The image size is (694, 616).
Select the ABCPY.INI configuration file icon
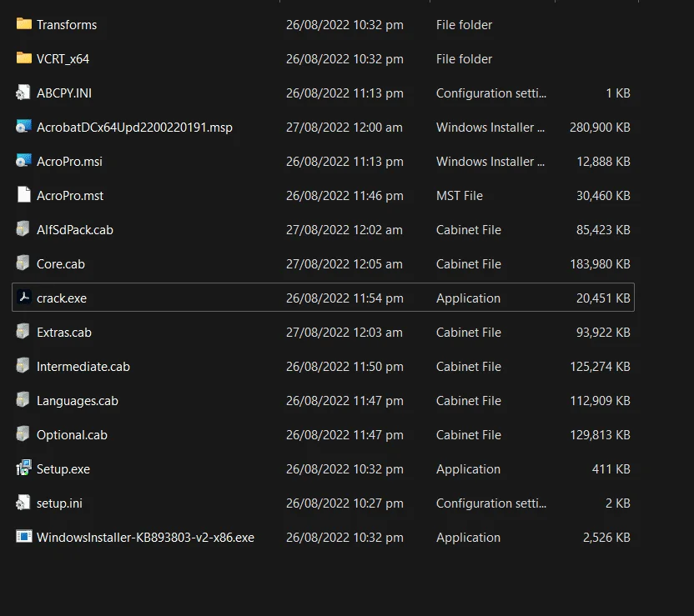click(23, 93)
